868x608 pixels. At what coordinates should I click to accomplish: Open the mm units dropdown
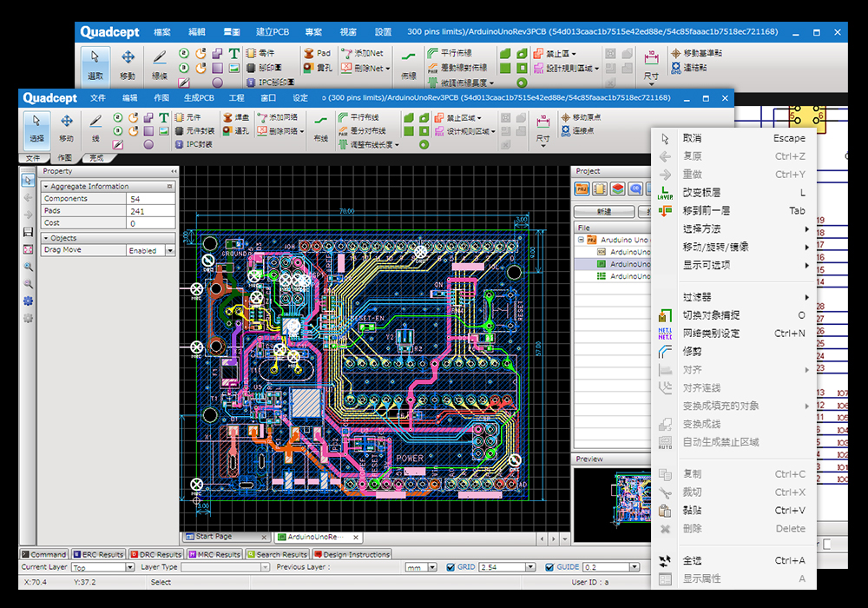[432, 567]
